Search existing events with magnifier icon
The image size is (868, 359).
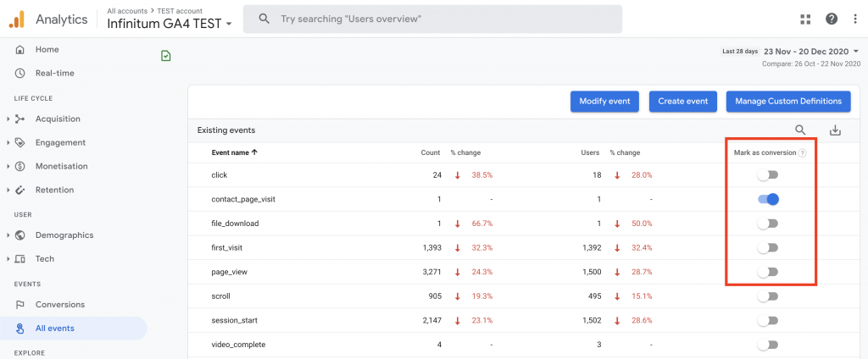coord(800,130)
